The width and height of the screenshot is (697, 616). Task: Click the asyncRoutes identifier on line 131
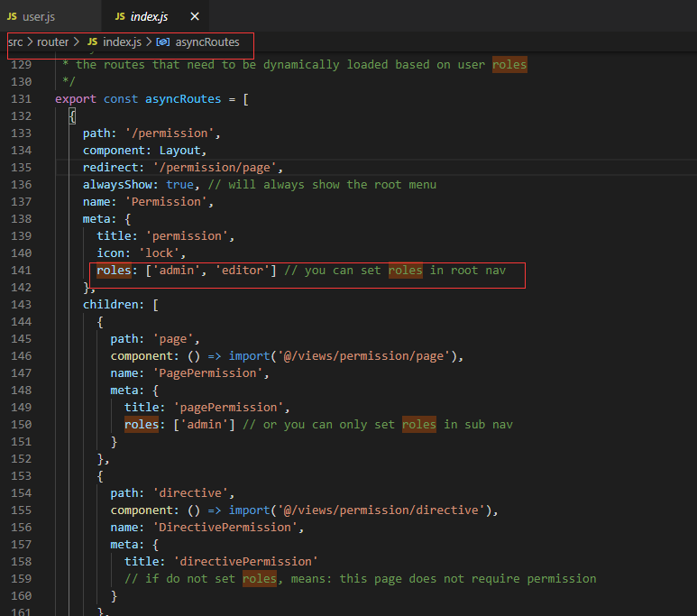183,98
